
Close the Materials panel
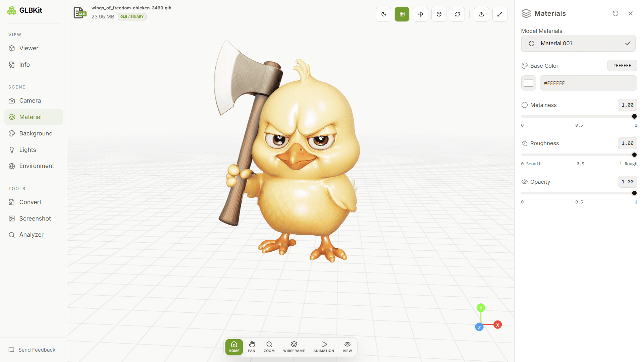[631, 13]
